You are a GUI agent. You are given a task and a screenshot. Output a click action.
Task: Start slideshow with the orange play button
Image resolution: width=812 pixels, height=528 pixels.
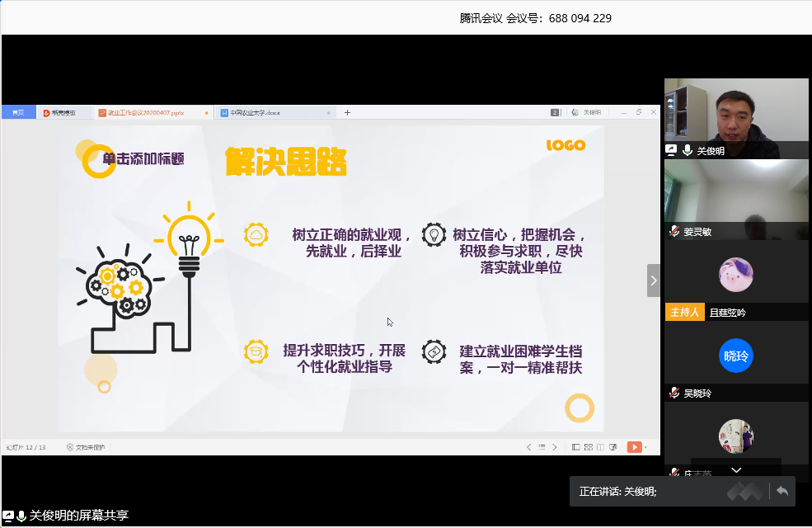click(634, 447)
